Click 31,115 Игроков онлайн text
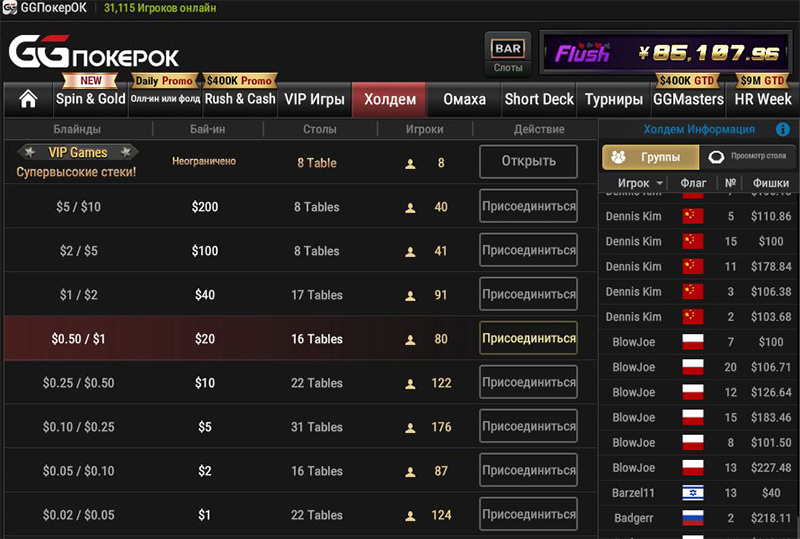The height and width of the screenshot is (539, 800). [160, 8]
